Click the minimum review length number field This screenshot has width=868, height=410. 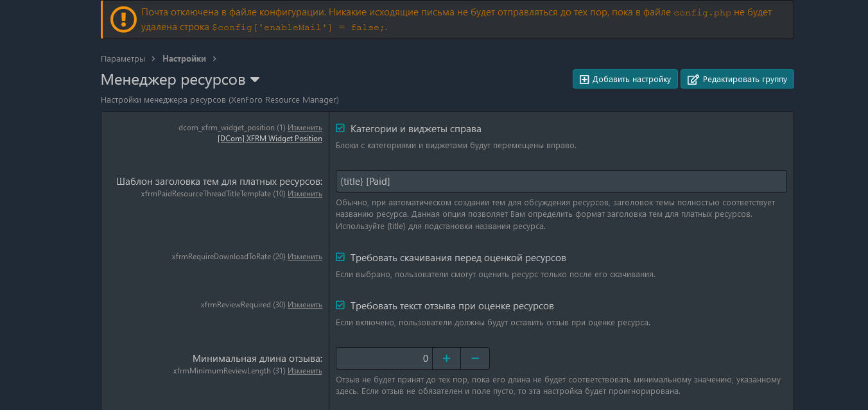(384, 359)
